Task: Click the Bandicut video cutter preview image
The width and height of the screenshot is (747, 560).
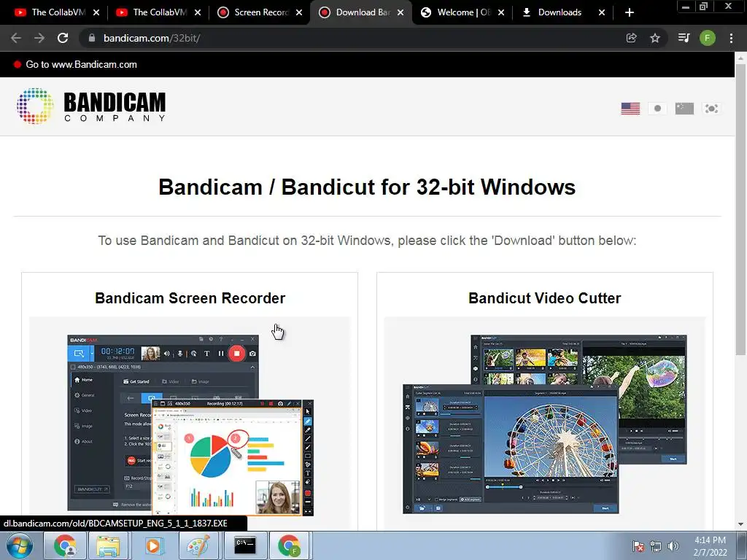Action: (x=544, y=424)
